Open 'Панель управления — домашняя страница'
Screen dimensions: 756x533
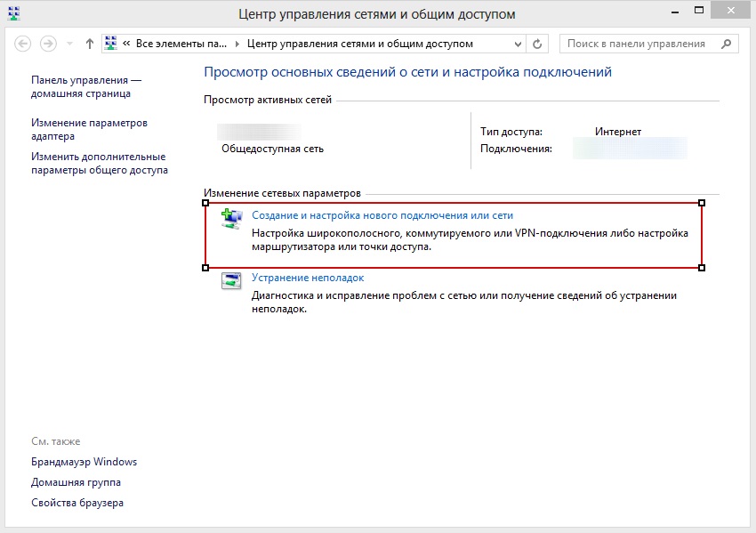click(86, 87)
